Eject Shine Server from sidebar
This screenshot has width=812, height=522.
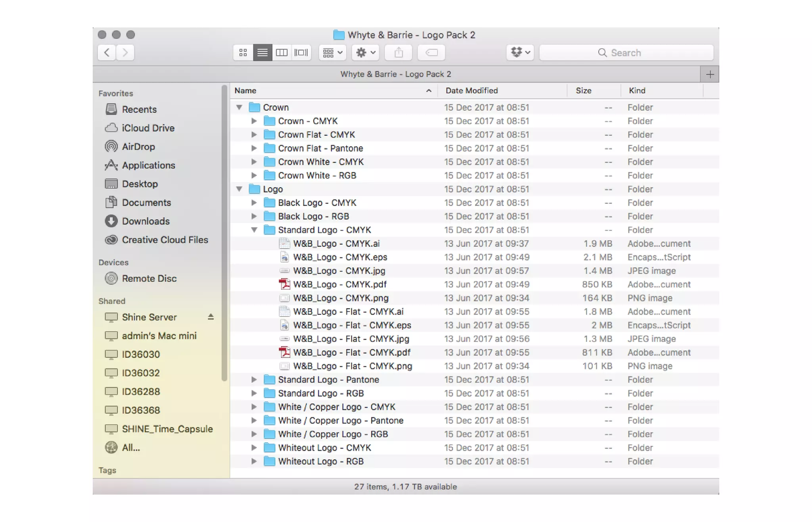click(211, 317)
